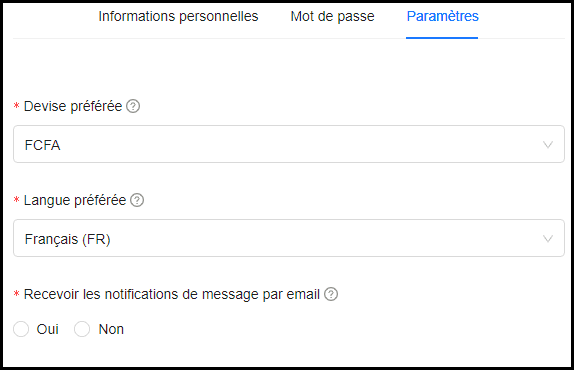
Task: Click red asterisk beside Langue préférée
Action: [16, 200]
